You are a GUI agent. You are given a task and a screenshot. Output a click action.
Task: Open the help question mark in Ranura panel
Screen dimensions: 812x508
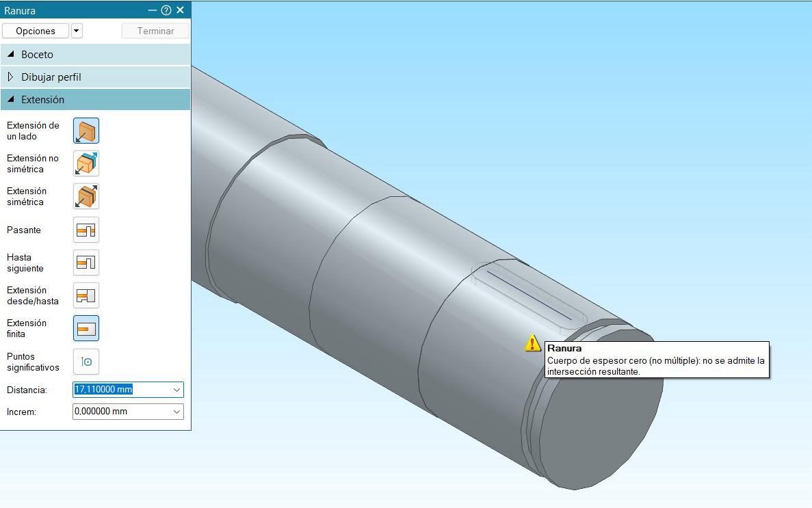pos(166,10)
